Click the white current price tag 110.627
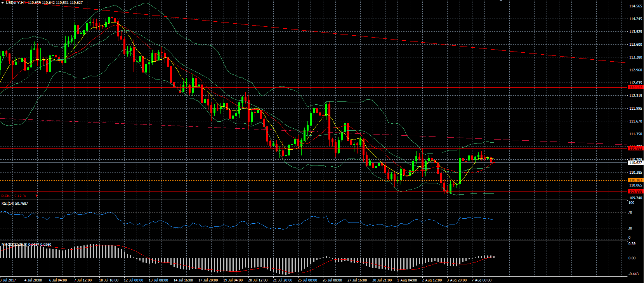This screenshot has width=644, height=283. coord(635,163)
